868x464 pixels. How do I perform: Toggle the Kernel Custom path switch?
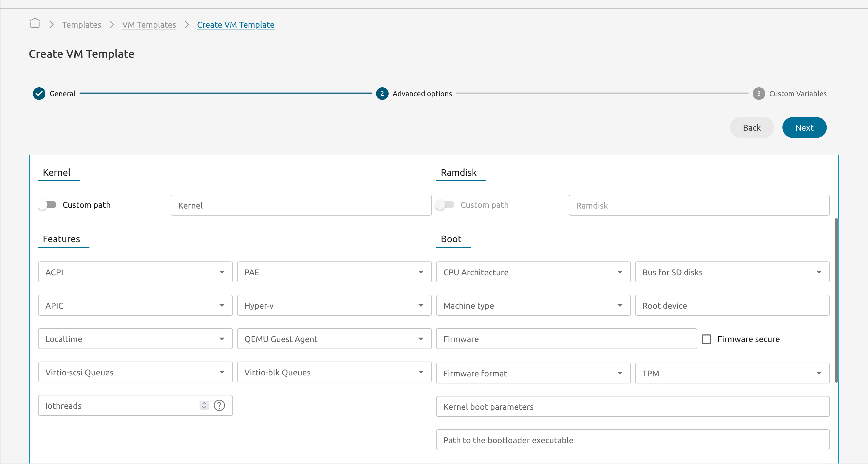[x=47, y=205]
